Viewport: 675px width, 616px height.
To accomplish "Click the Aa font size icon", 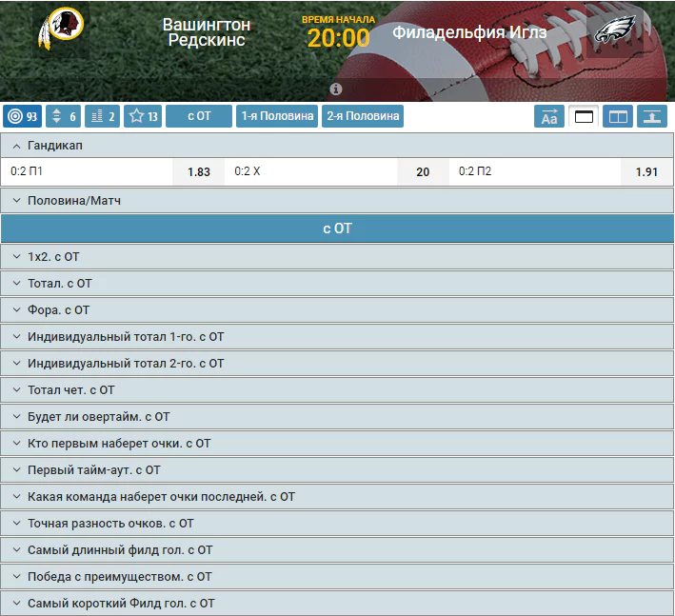I will pyautogui.click(x=549, y=116).
